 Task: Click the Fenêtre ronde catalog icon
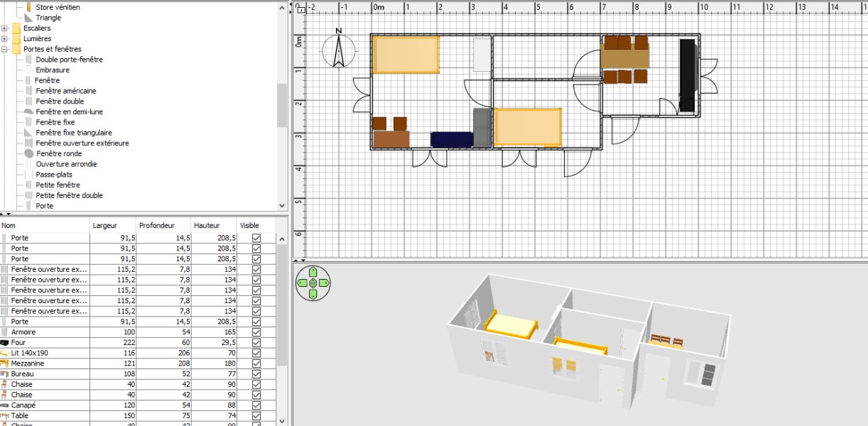(28, 153)
